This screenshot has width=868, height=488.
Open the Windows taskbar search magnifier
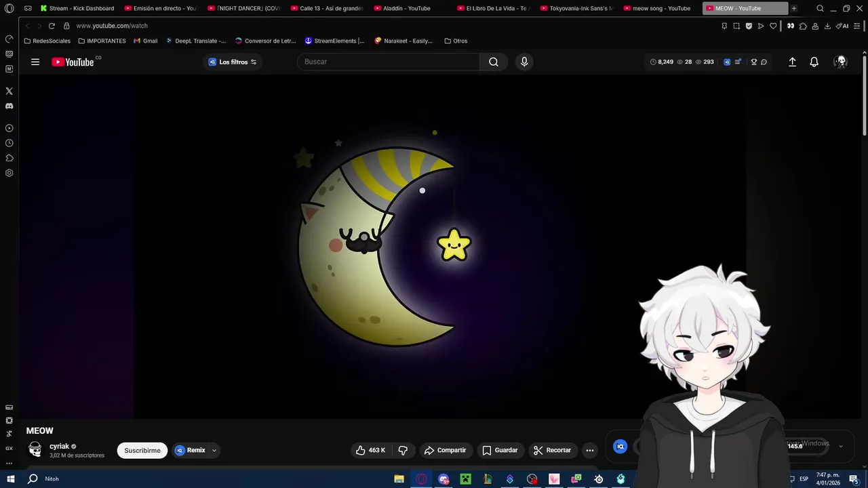33,479
